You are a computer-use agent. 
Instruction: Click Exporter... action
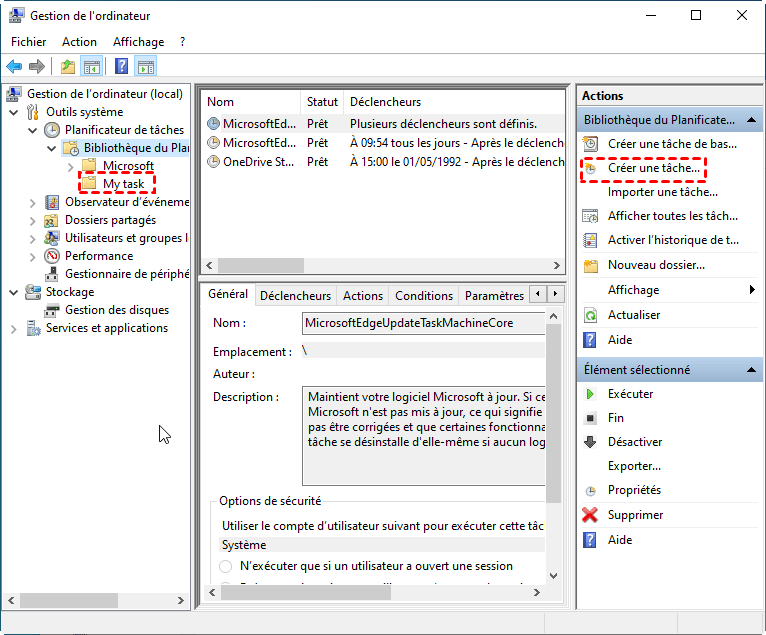[634, 466]
